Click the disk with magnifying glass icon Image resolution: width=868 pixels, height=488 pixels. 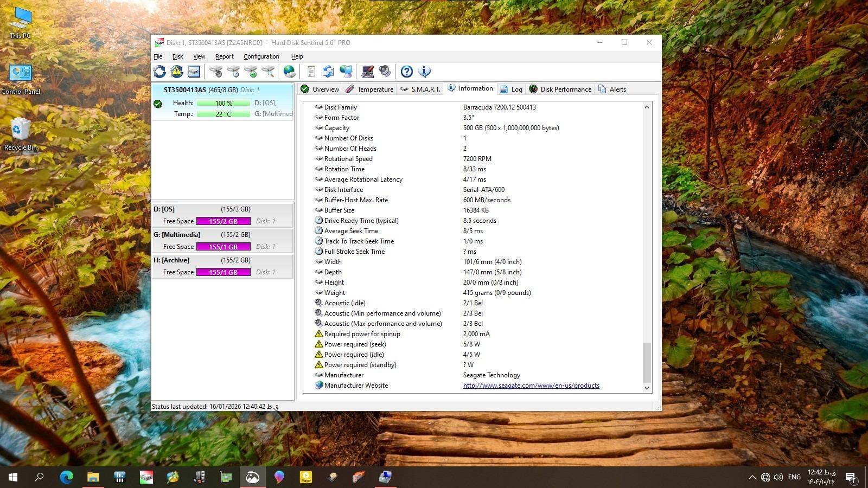pos(268,72)
